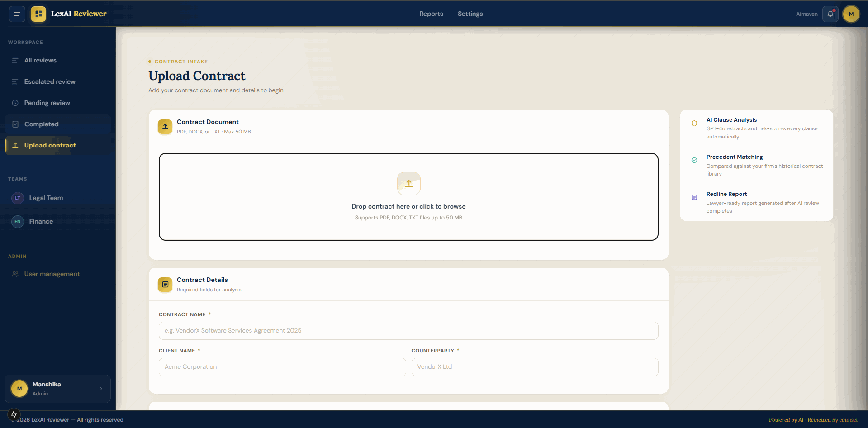Open the M profile avatar in header

tap(851, 14)
